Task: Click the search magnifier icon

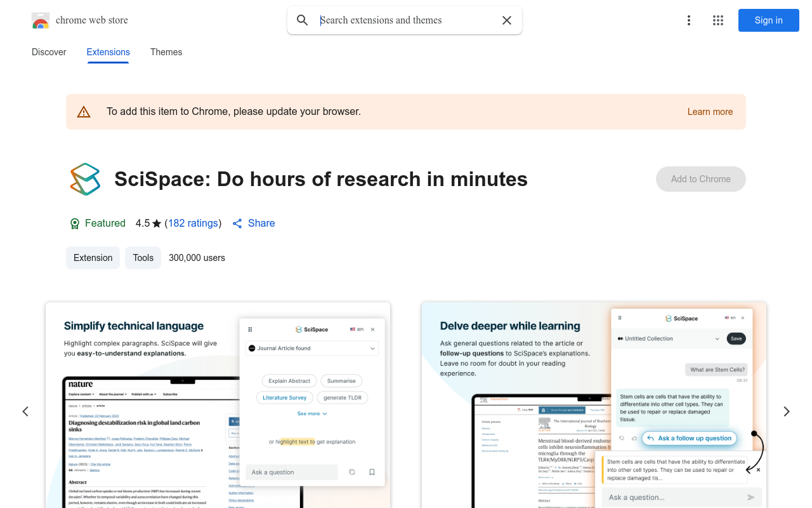Action: (303, 20)
